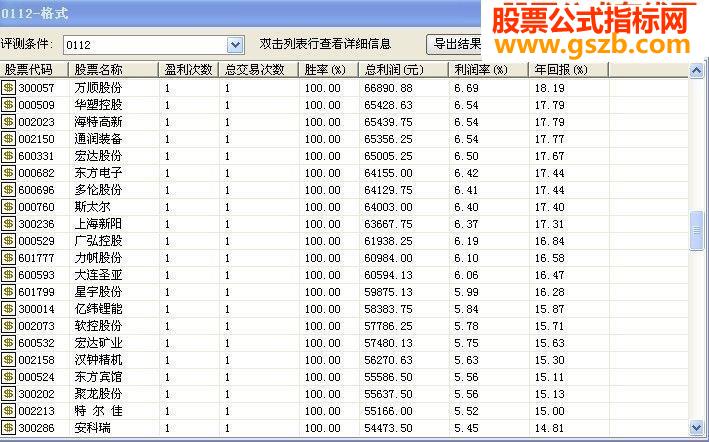
Task: Select stock name 通润装备
Action: coord(98,139)
